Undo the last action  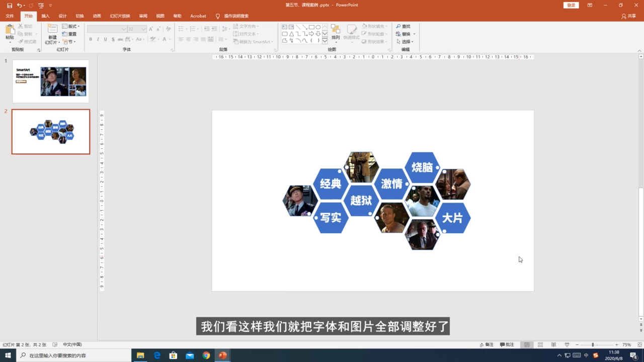click(x=19, y=5)
